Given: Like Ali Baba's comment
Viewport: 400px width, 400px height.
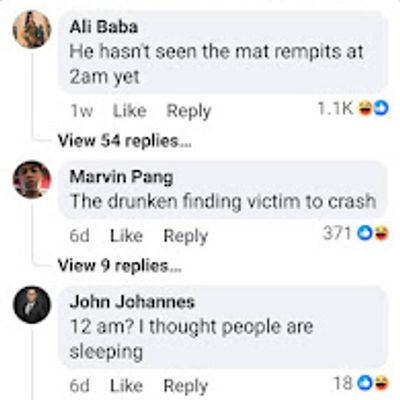Looking at the screenshot, I should 130,111.
